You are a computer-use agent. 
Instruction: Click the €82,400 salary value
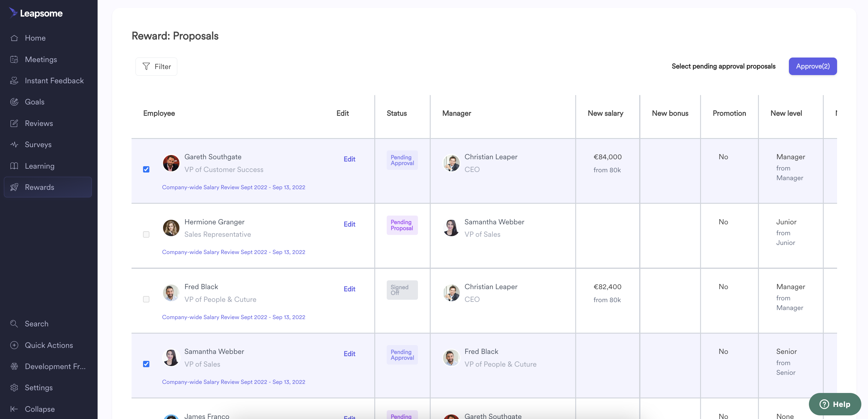(x=608, y=287)
